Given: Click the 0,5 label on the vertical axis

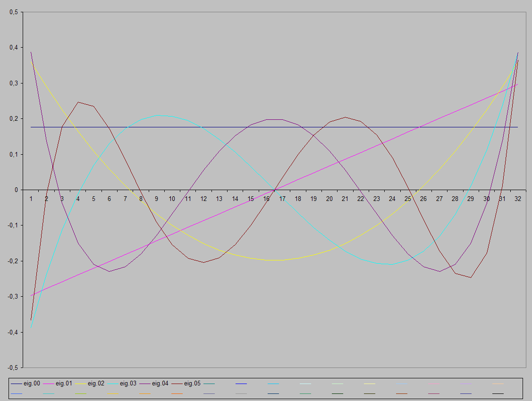Looking at the screenshot, I should click(x=14, y=12).
